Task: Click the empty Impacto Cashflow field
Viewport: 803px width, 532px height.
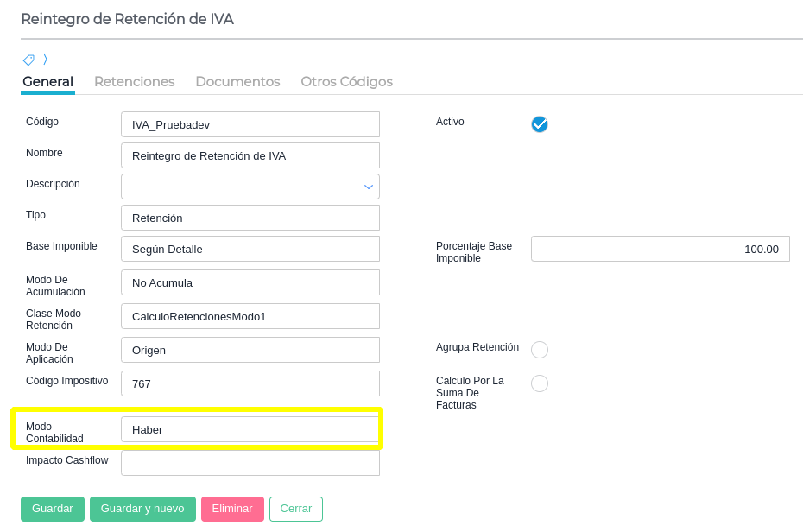Action: point(250,463)
